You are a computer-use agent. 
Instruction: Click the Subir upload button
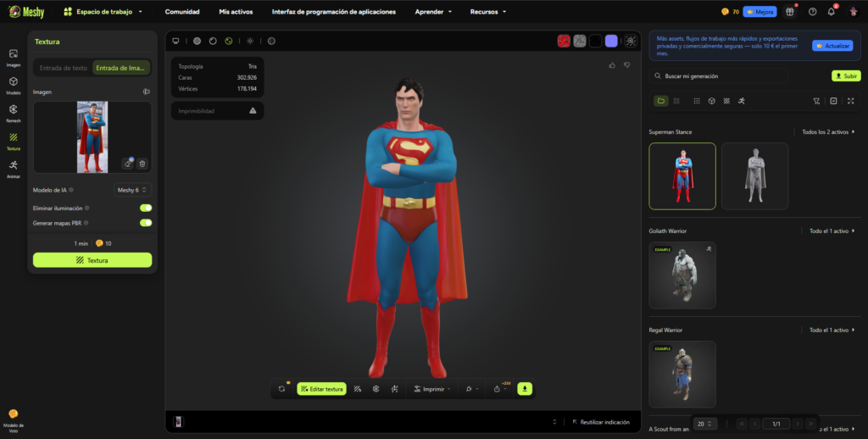click(x=846, y=75)
